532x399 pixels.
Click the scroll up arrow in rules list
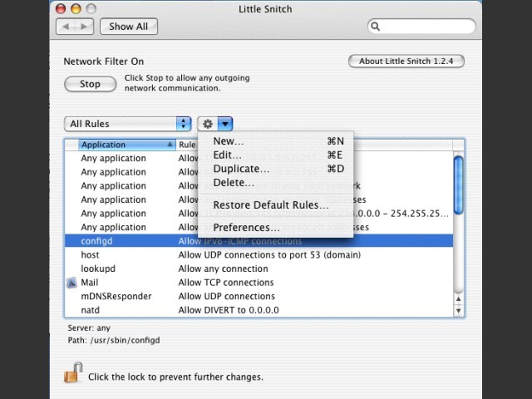coord(458,299)
